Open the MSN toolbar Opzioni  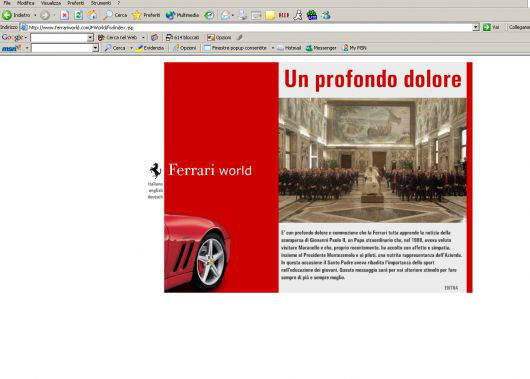(x=185, y=48)
